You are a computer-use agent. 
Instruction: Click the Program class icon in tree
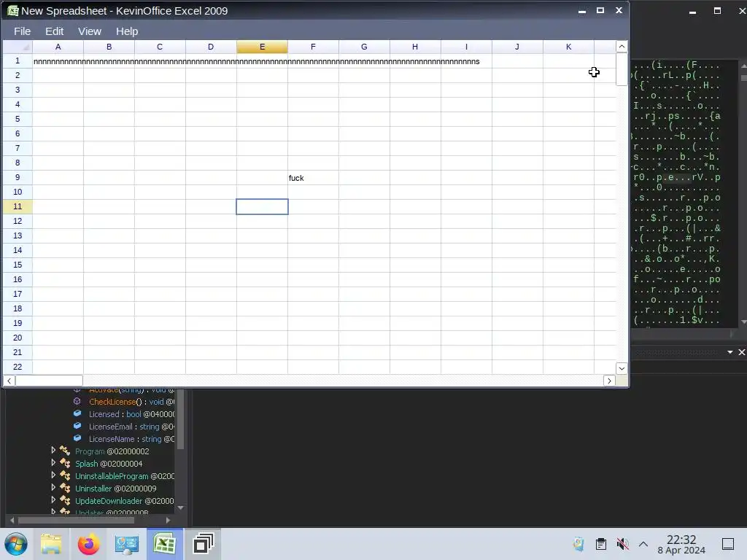click(65, 451)
